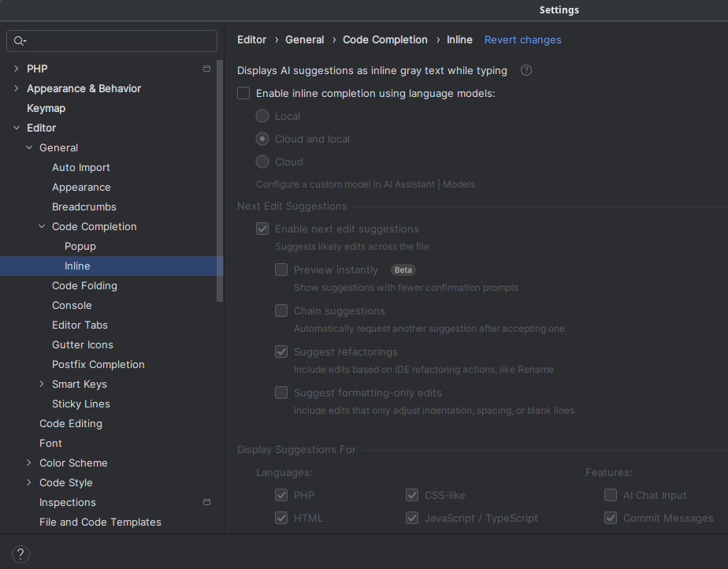Click the search magnifier icon in settings
Screen dimensions: 728x569
pos(20,41)
